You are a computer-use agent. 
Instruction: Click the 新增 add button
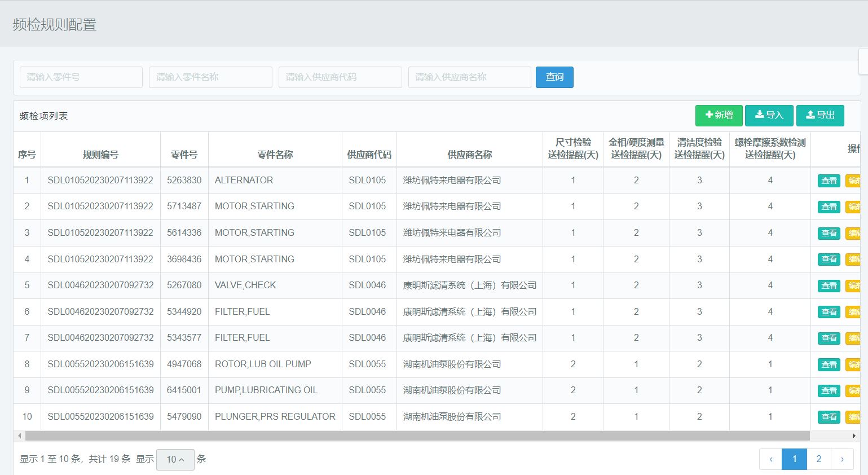pos(719,115)
